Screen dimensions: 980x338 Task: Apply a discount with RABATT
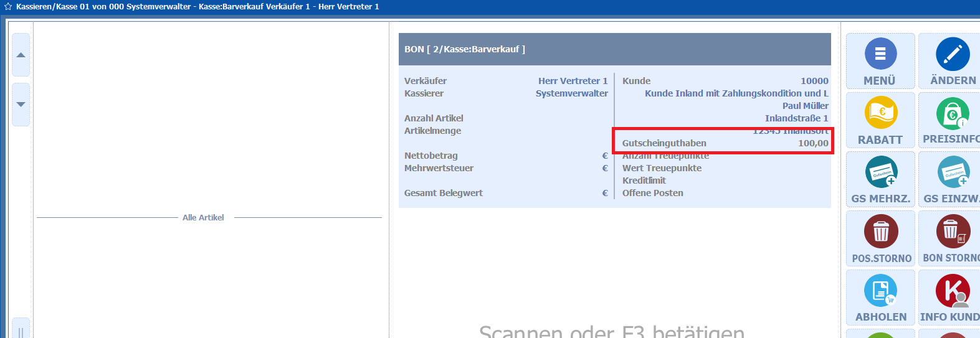(x=880, y=120)
